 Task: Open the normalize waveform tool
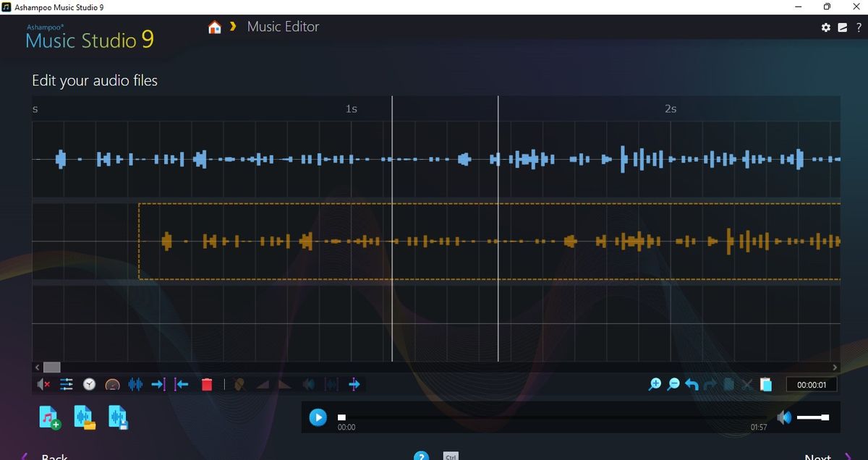pos(135,384)
